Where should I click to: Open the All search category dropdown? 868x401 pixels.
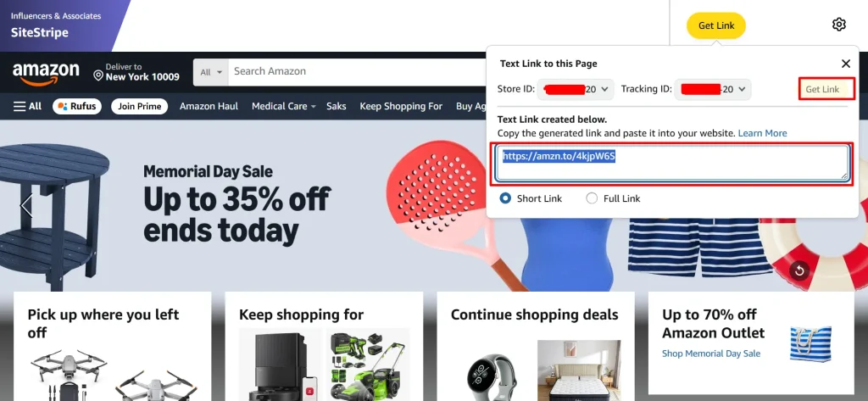211,72
